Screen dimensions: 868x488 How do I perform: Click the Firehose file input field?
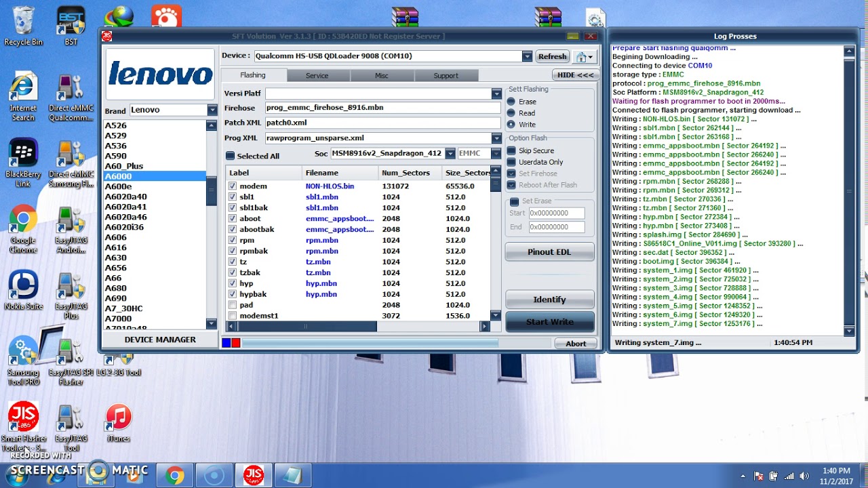coord(383,108)
